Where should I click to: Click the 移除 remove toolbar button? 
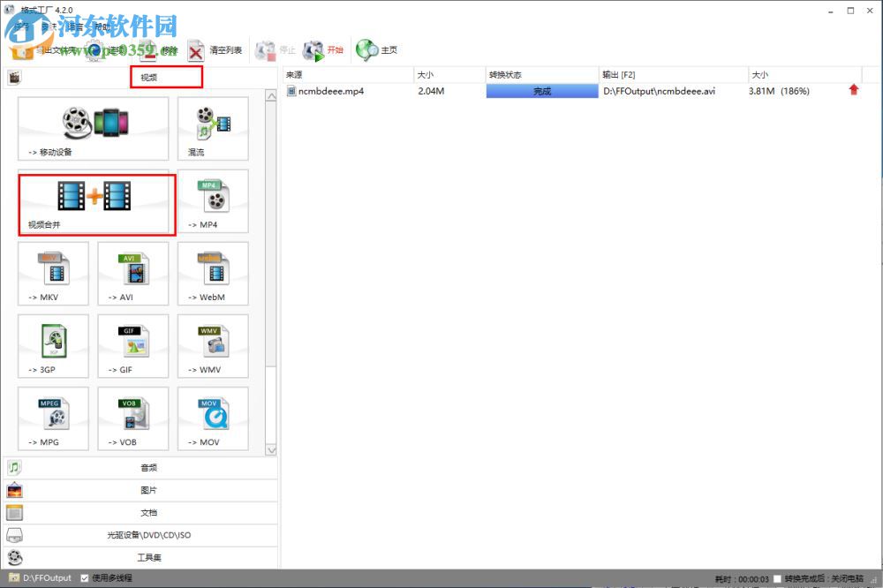pos(158,50)
